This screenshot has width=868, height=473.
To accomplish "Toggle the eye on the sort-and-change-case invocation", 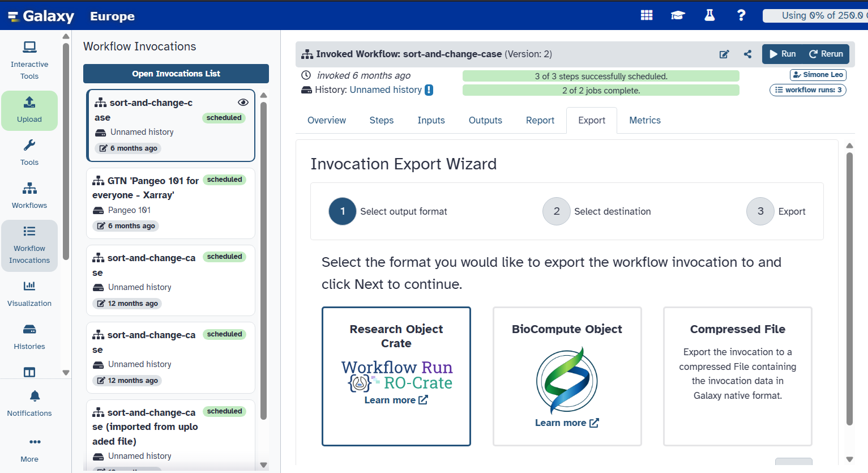I will point(243,102).
